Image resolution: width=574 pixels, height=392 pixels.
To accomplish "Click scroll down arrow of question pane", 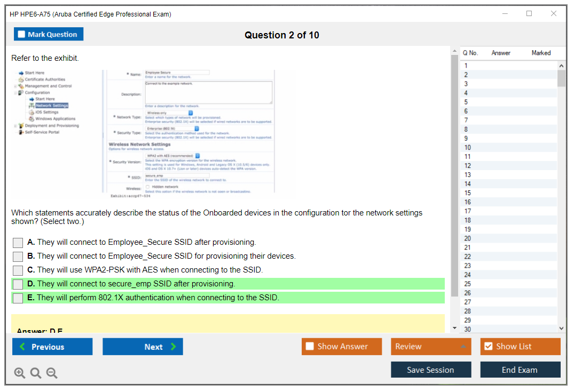I will coord(454,327).
